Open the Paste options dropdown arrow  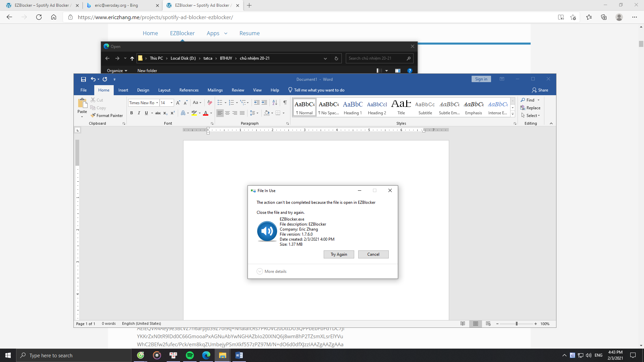(82, 117)
